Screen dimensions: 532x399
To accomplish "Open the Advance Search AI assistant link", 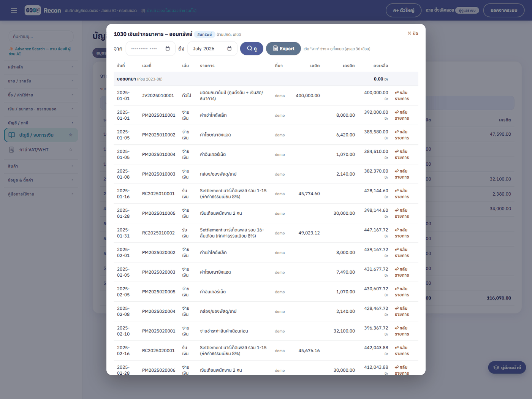I will [40, 51].
